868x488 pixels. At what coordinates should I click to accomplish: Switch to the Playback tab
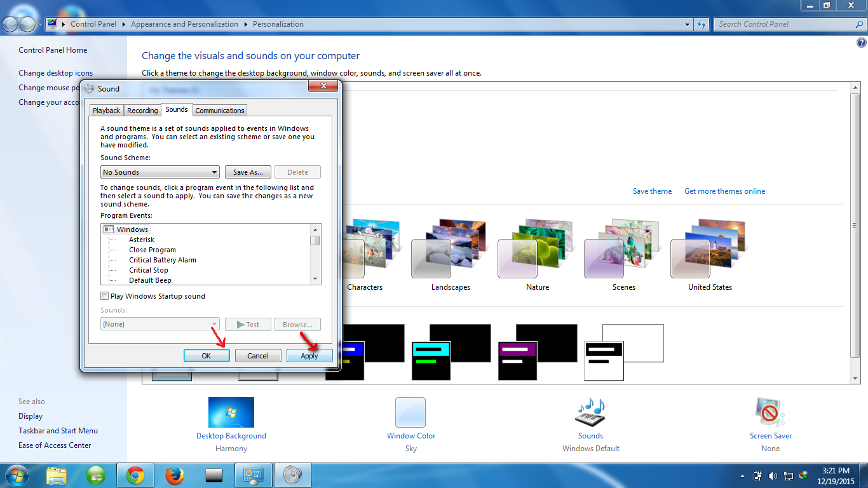click(106, 111)
